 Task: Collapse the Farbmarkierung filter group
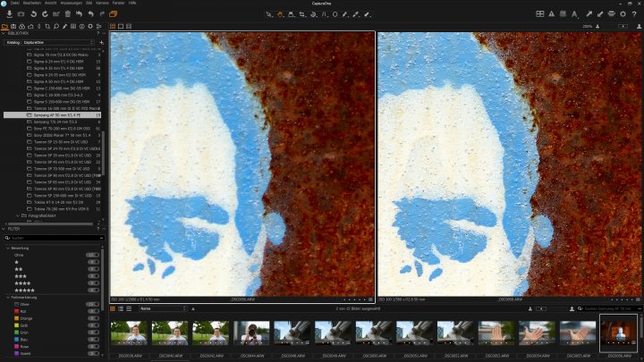tap(8, 297)
